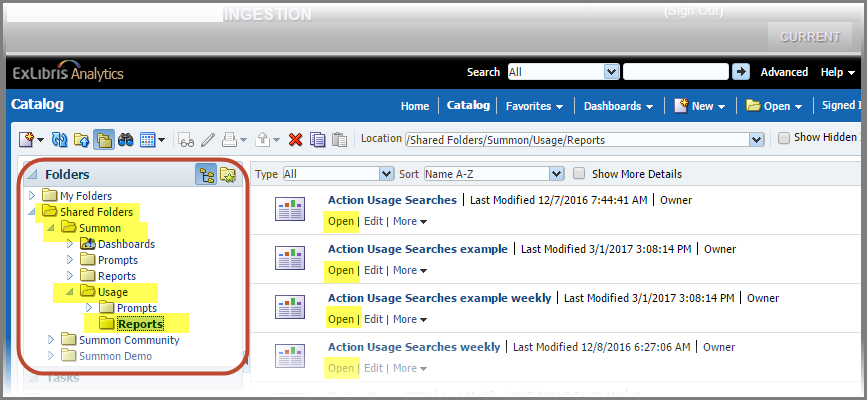Expand the Dashboards folder node
The height and width of the screenshot is (400, 867).
(x=70, y=243)
